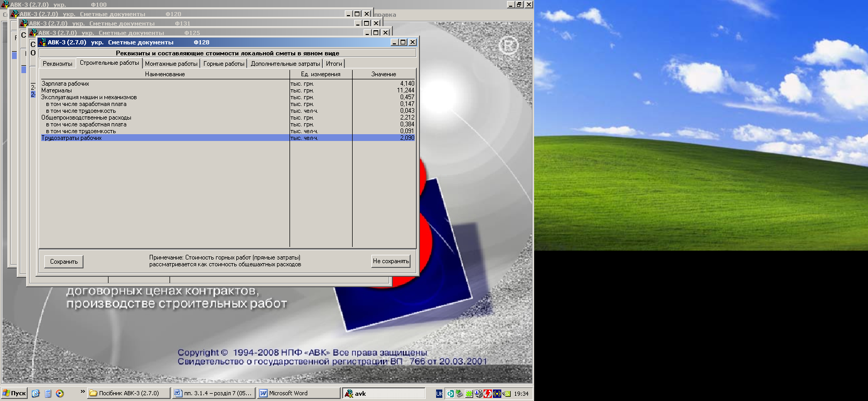The width and height of the screenshot is (868, 401).
Task: Click the value 2,090 in the highlighted row
Action: coord(407,138)
